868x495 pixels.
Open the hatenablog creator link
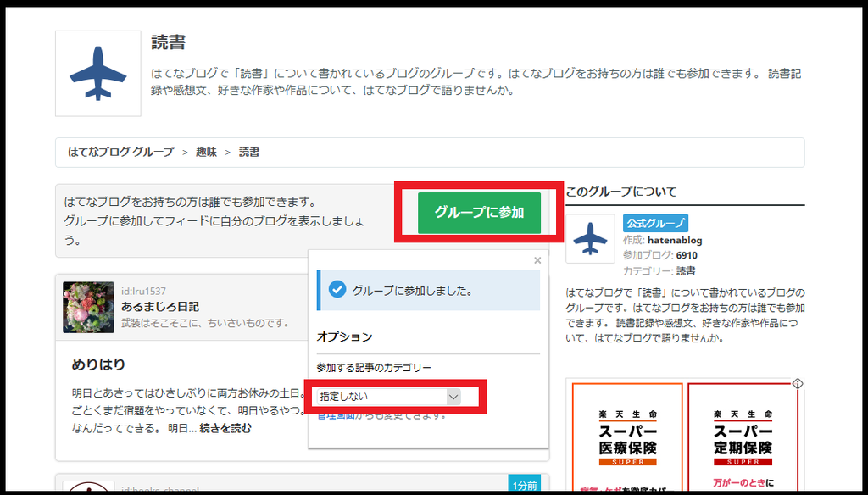coord(675,241)
